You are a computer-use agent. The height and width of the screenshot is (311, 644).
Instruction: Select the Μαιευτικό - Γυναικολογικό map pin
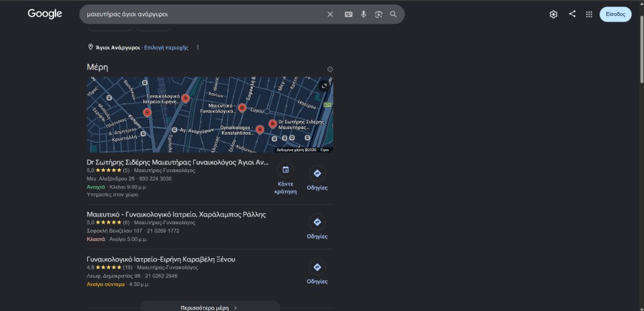click(x=242, y=108)
